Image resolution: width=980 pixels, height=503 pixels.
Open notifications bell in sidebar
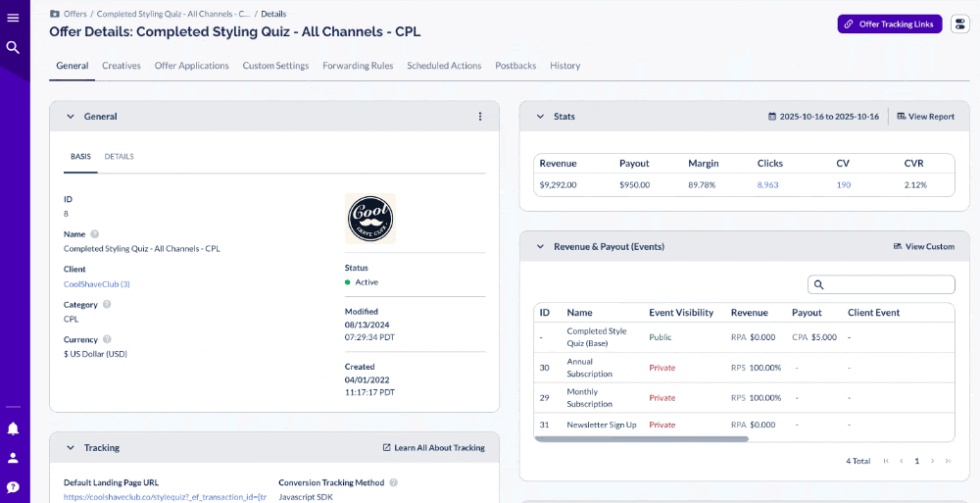(13, 428)
